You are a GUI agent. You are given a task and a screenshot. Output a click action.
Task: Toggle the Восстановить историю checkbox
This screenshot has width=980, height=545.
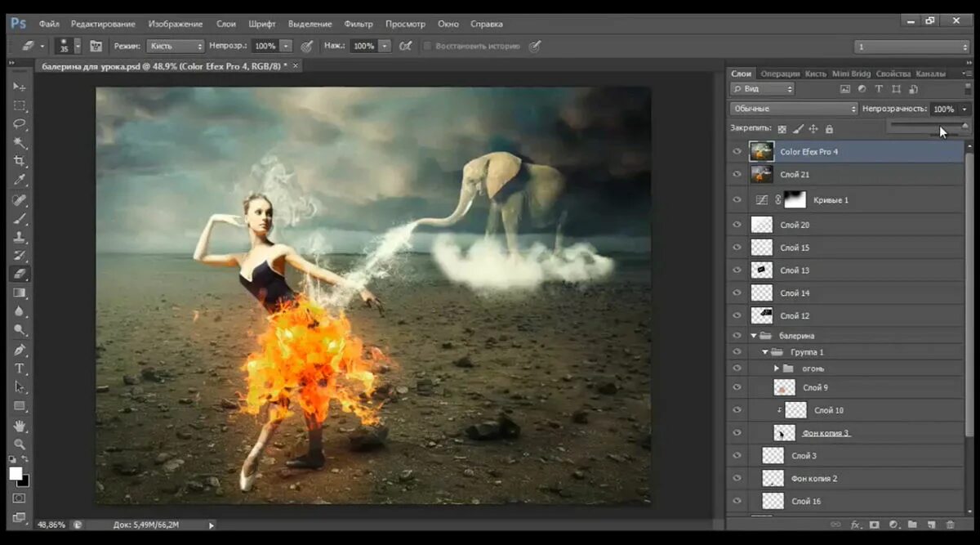tap(427, 47)
